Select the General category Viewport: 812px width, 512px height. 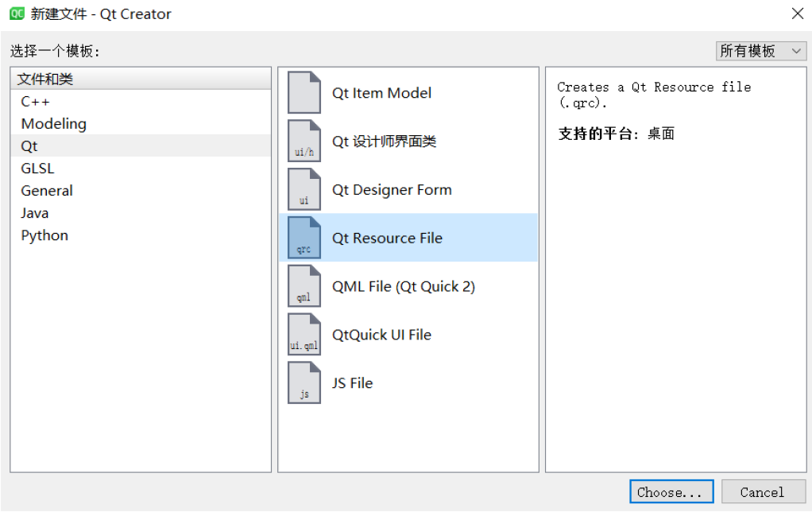click(141, 191)
